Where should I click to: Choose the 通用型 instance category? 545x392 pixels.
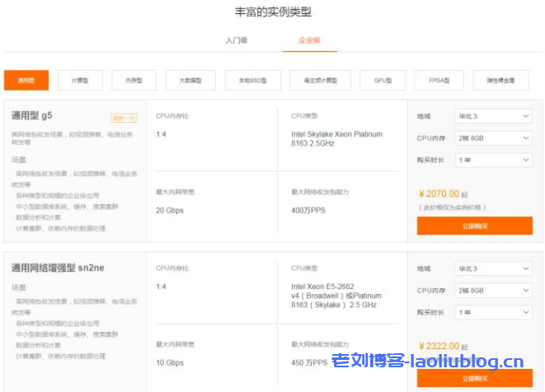[x=26, y=81]
